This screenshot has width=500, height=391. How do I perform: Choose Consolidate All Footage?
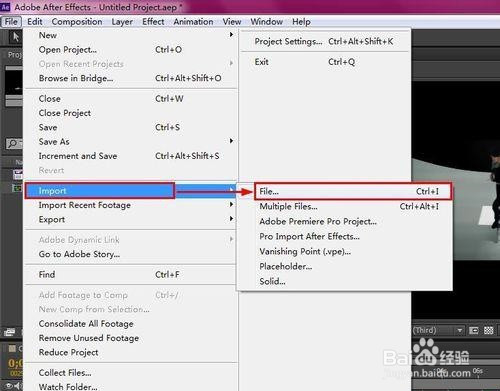coord(131,324)
